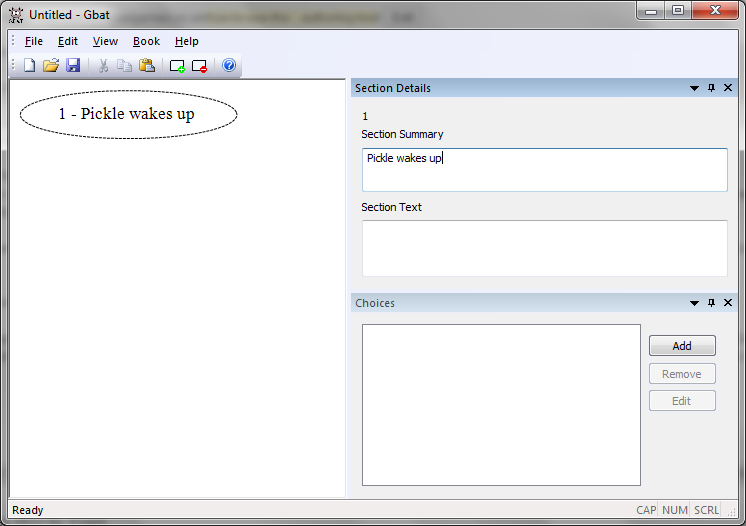The image size is (746, 526).
Task: Pin the Choices panel
Action: (711, 303)
